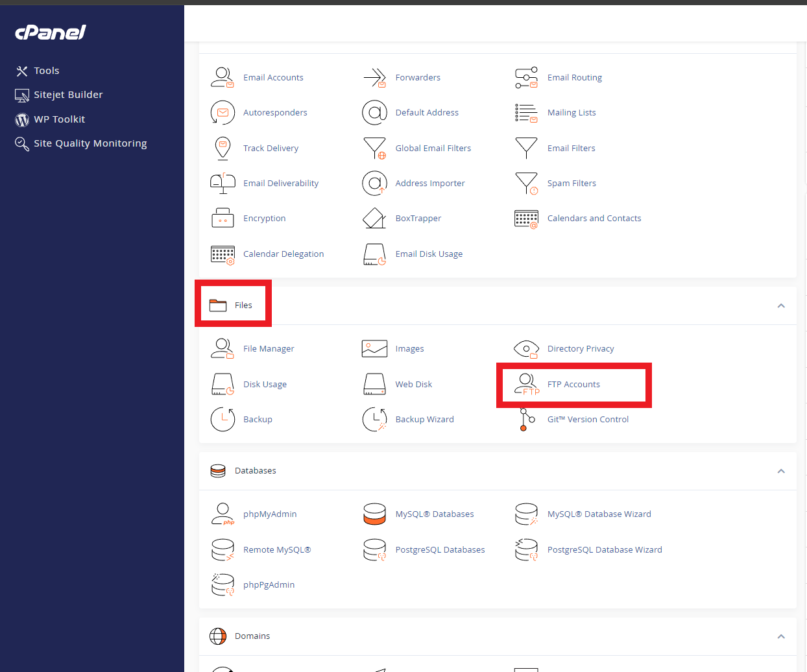The image size is (807, 672).
Task: Click the Calendars and Contacts link text
Action: pos(594,218)
